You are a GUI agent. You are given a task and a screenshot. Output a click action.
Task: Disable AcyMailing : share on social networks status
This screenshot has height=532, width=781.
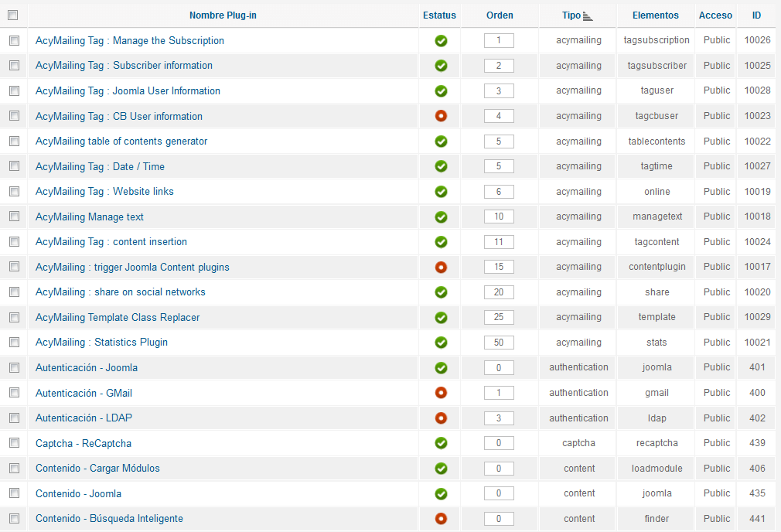441,292
